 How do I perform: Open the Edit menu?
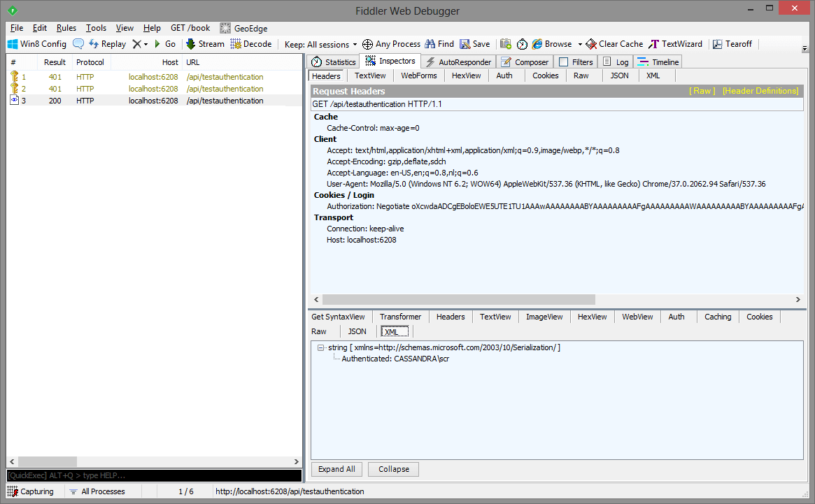39,28
